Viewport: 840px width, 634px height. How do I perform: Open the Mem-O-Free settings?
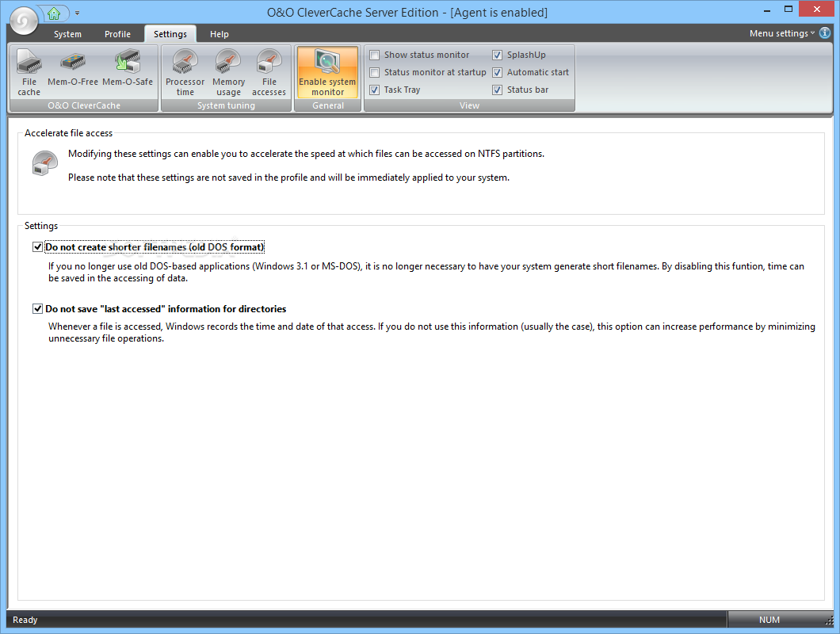click(x=73, y=67)
